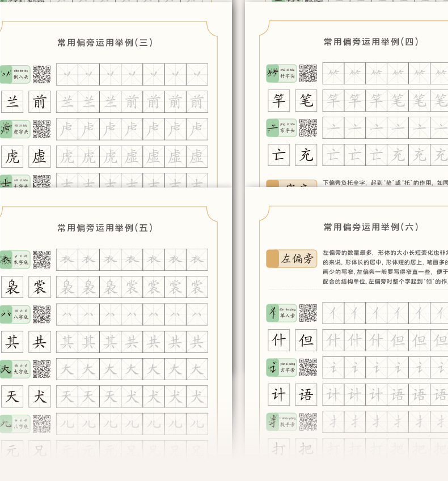This screenshot has width=448, height=481.
Task: Click the QR code beside 倒八头
Action: [42, 74]
